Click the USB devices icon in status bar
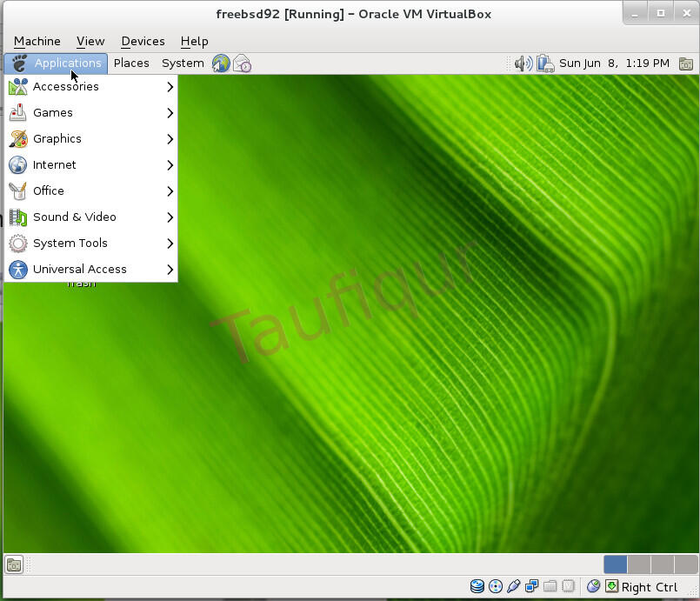Image resolution: width=700 pixels, height=601 pixels. pyautogui.click(x=514, y=586)
